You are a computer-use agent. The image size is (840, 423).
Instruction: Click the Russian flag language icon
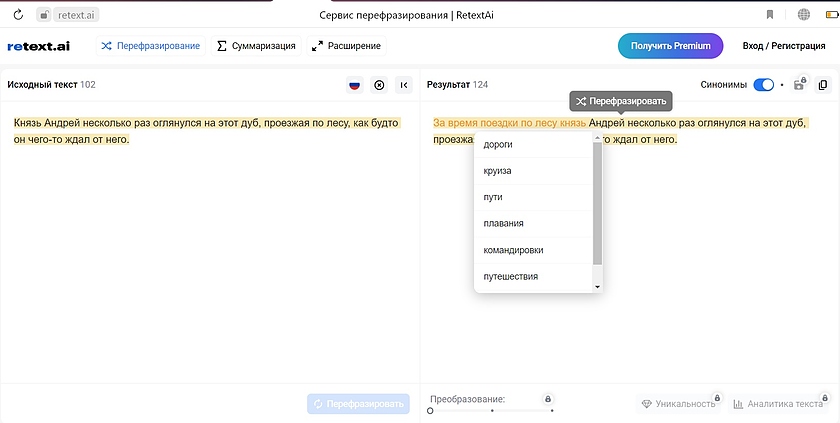point(354,85)
